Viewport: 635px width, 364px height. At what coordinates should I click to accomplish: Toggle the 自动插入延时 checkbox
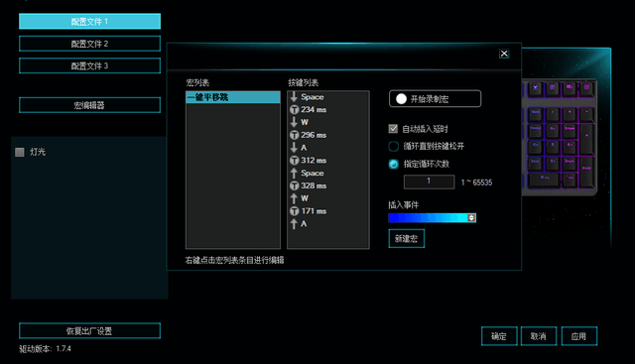pyautogui.click(x=393, y=129)
